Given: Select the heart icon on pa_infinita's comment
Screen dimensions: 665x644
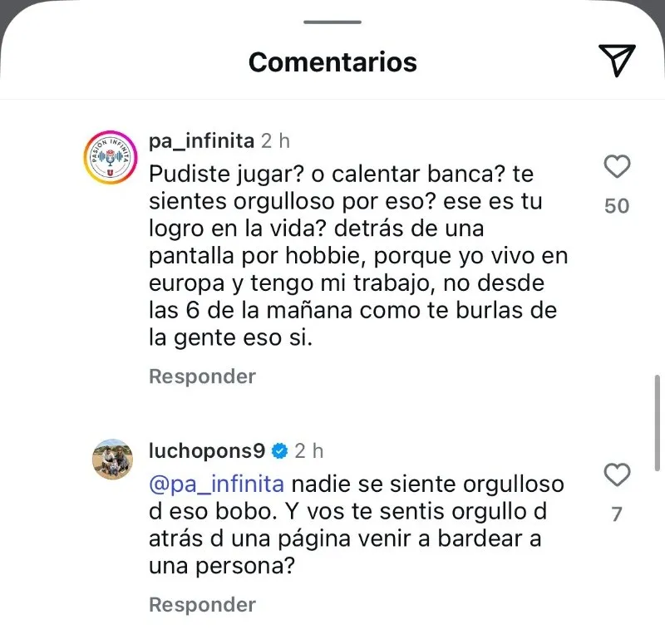Looking at the screenshot, I should coord(617,166).
